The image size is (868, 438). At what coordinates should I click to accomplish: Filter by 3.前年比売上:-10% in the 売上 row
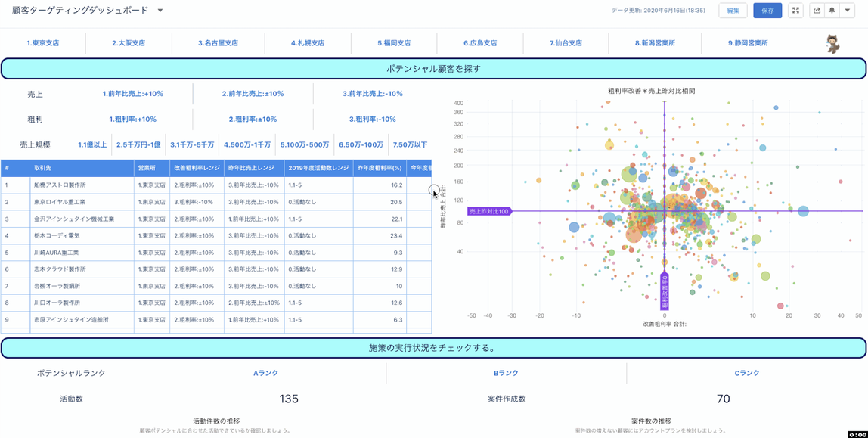pos(373,94)
